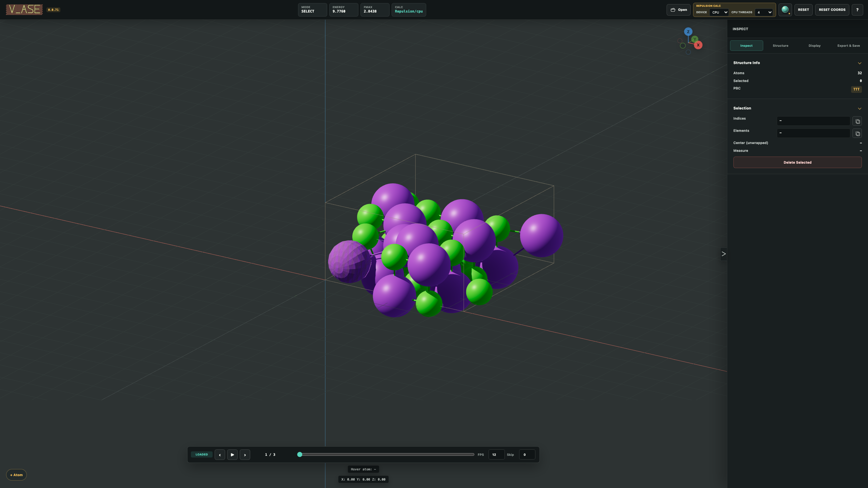Click the Z axis on the gizmo
Image resolution: width=868 pixels, height=488 pixels.
point(688,32)
